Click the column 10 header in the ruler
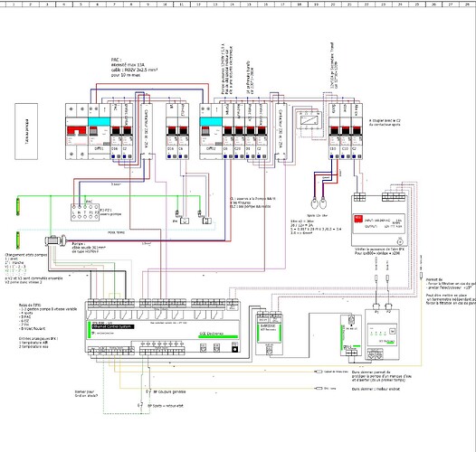 coord(165,5)
